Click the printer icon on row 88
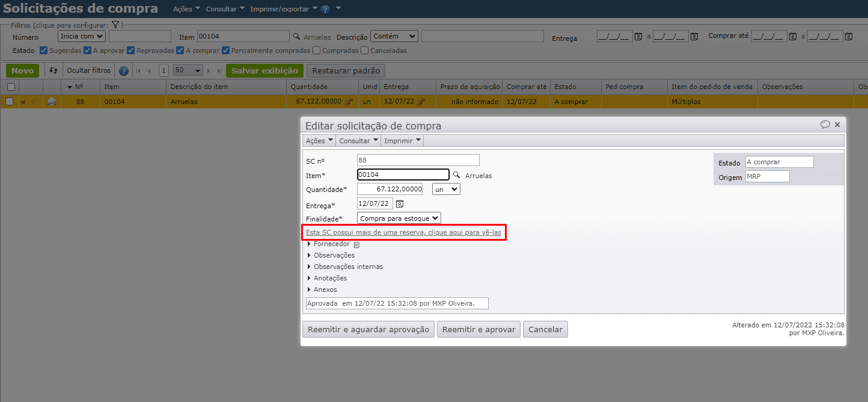The image size is (868, 402). click(x=52, y=102)
